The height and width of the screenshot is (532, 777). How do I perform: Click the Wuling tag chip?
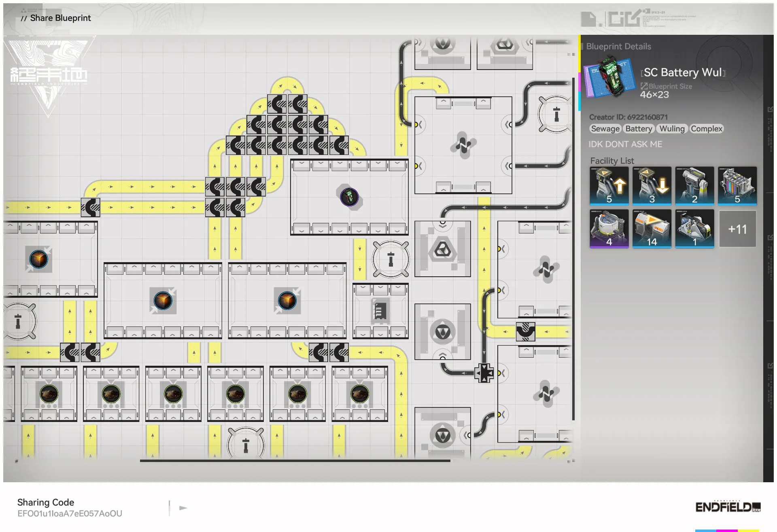(672, 129)
